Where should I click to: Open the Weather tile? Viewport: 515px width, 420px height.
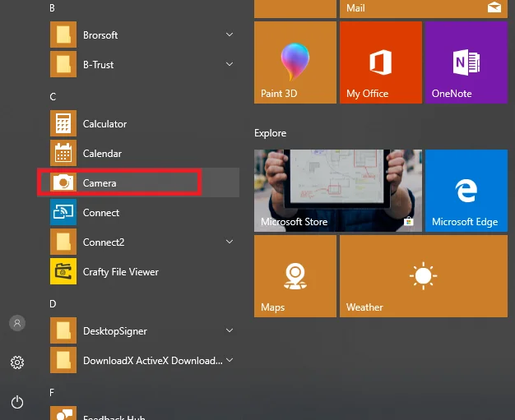point(424,276)
